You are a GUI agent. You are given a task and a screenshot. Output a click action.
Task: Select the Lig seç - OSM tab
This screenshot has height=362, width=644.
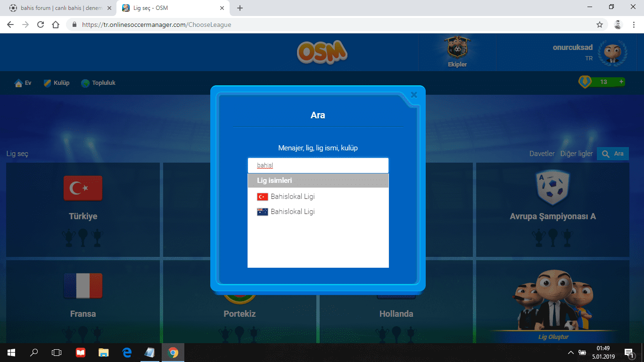pyautogui.click(x=172, y=8)
